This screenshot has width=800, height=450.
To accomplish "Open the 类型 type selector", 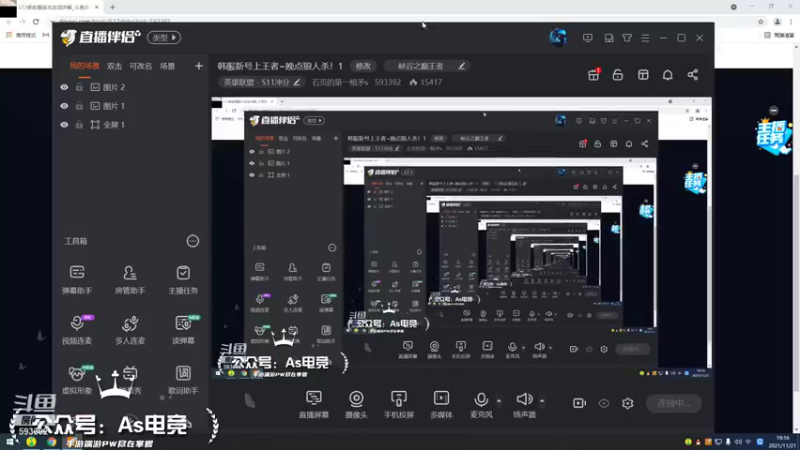I will 164,38.
